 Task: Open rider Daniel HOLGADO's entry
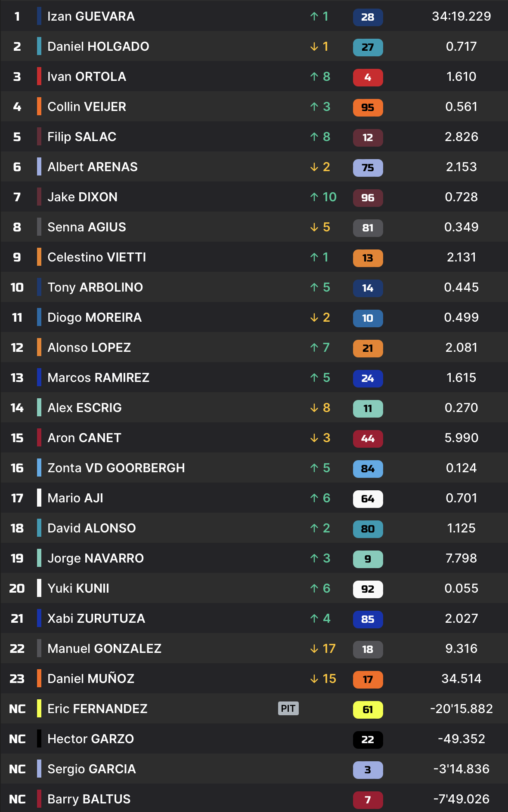click(x=98, y=46)
